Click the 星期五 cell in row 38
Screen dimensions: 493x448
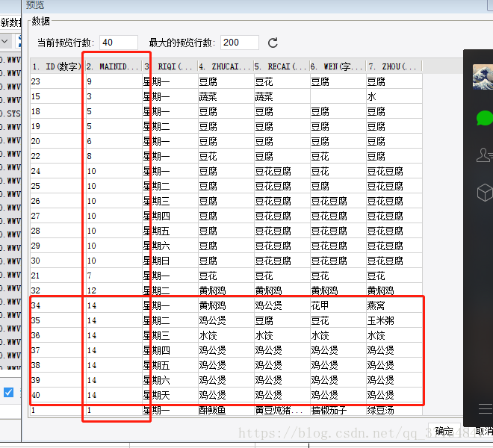(170, 365)
